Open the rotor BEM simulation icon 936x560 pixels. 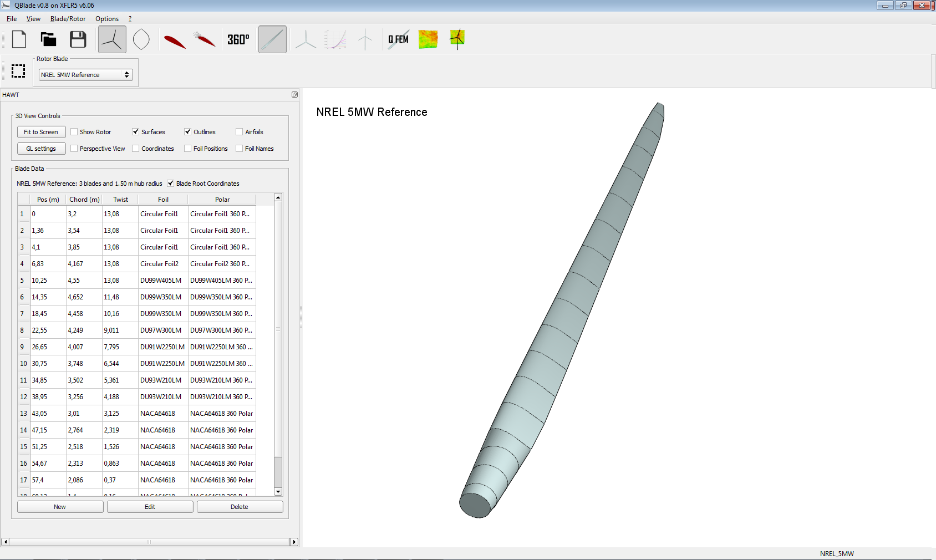[306, 39]
